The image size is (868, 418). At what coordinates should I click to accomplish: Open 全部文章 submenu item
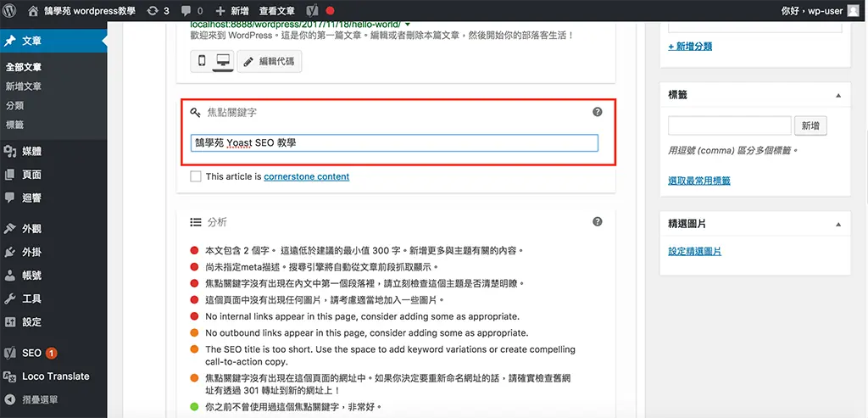point(24,68)
